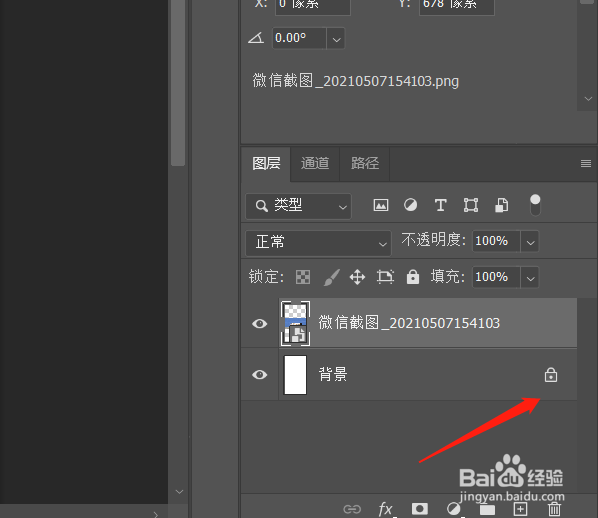Toggle layer filtering switch on/off
This screenshot has height=518, width=598.
coord(535,204)
